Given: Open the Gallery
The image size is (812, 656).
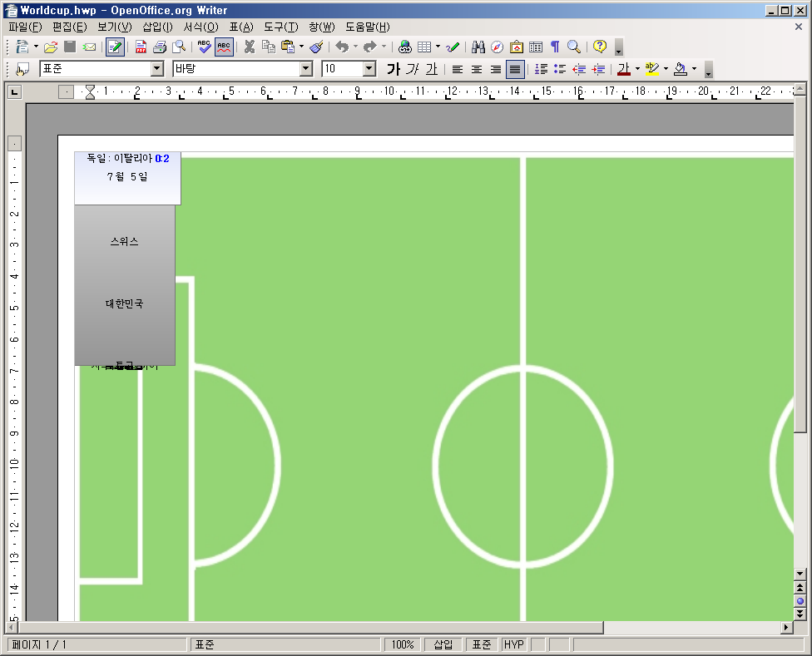Looking at the screenshot, I should click(x=517, y=47).
